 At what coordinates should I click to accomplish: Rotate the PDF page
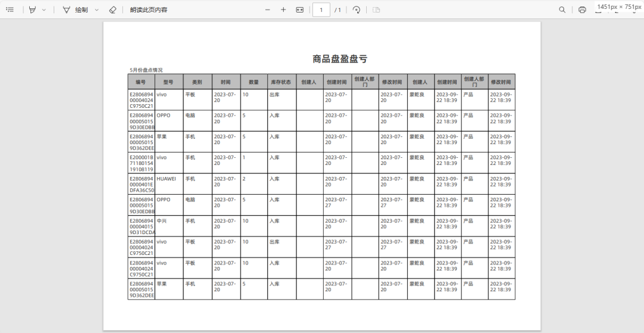click(357, 10)
